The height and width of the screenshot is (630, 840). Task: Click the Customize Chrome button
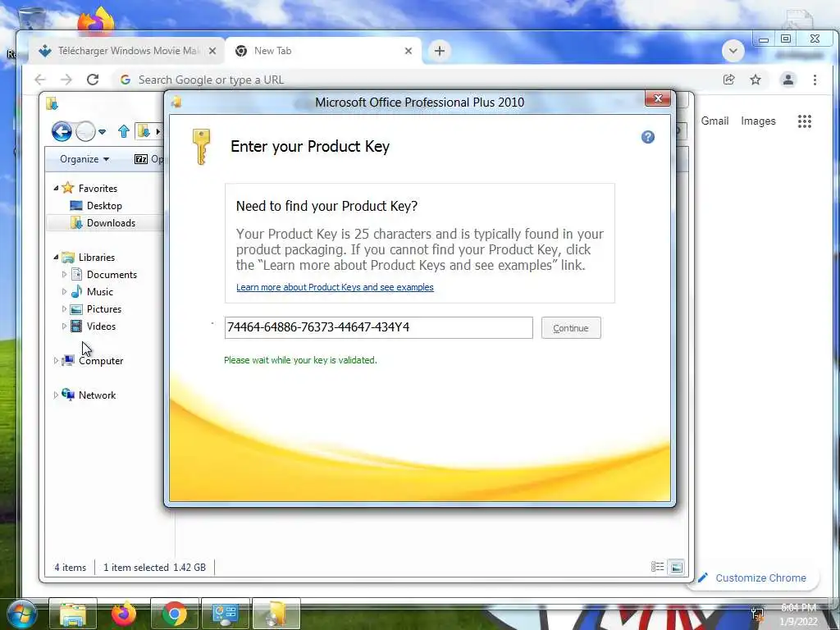pyautogui.click(x=752, y=578)
